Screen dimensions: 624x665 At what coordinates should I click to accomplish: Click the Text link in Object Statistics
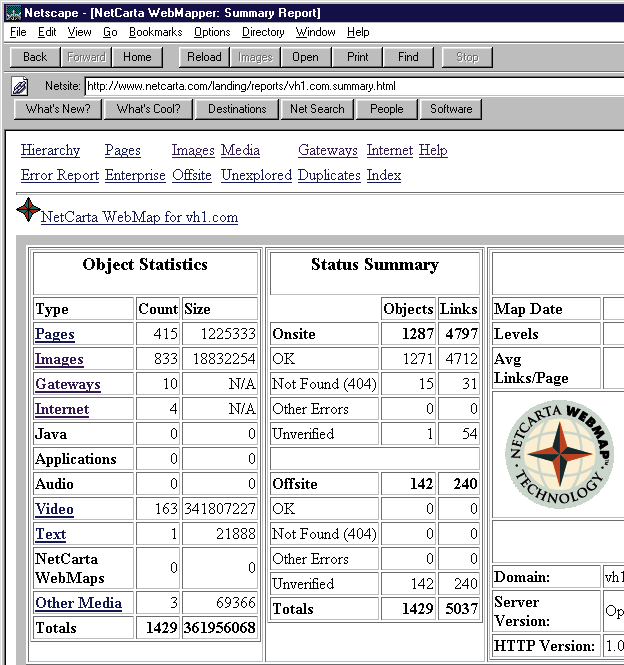click(x=50, y=534)
